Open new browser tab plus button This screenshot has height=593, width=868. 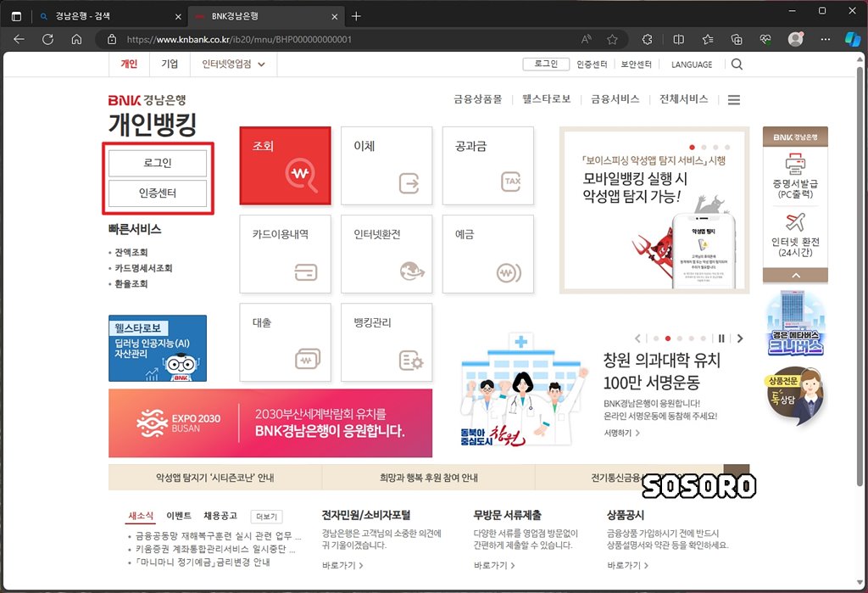pos(357,16)
